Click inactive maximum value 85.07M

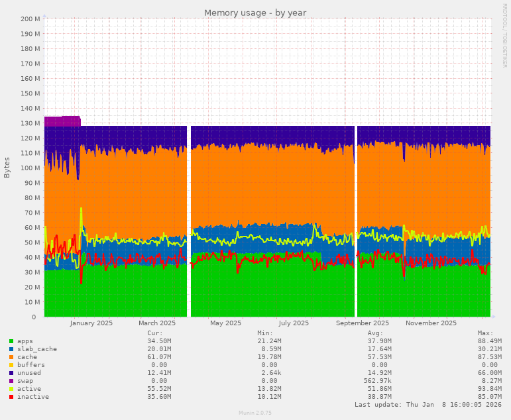coord(490,397)
